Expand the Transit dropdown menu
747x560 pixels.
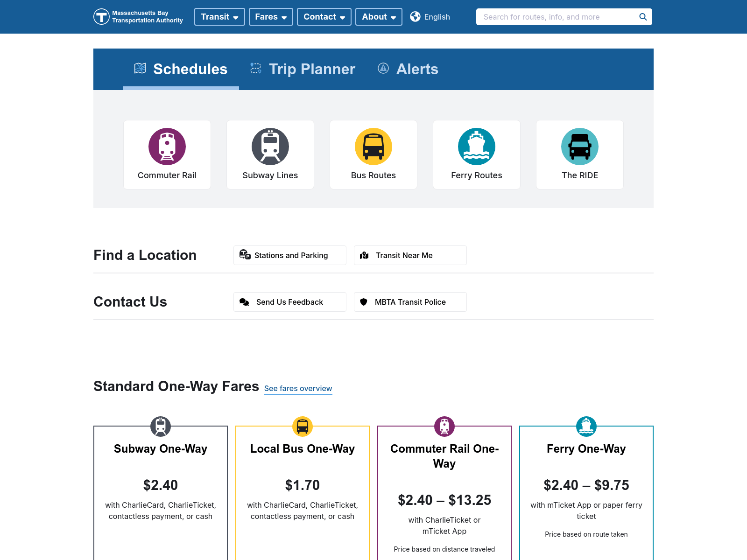tap(219, 17)
